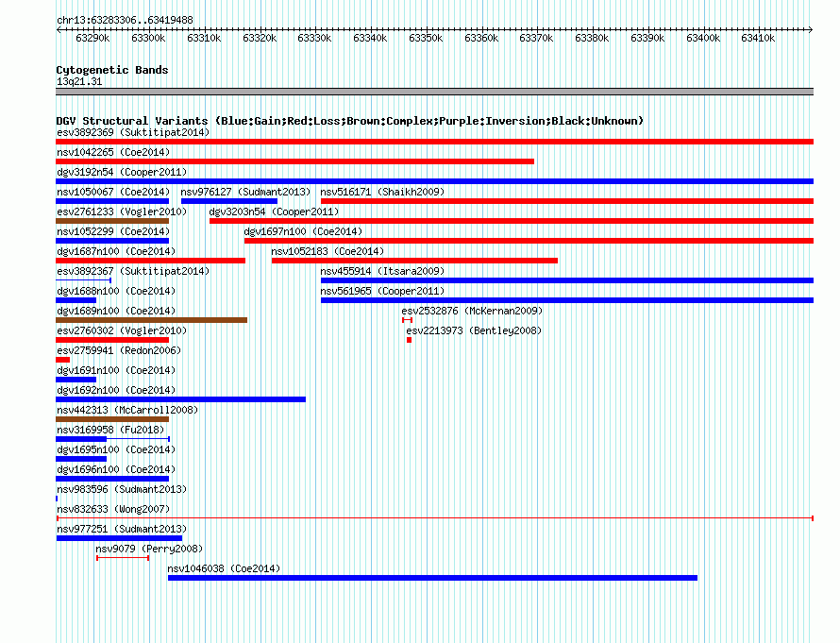Click nsv983596 (Sudmant2013) label

[x=122, y=489]
